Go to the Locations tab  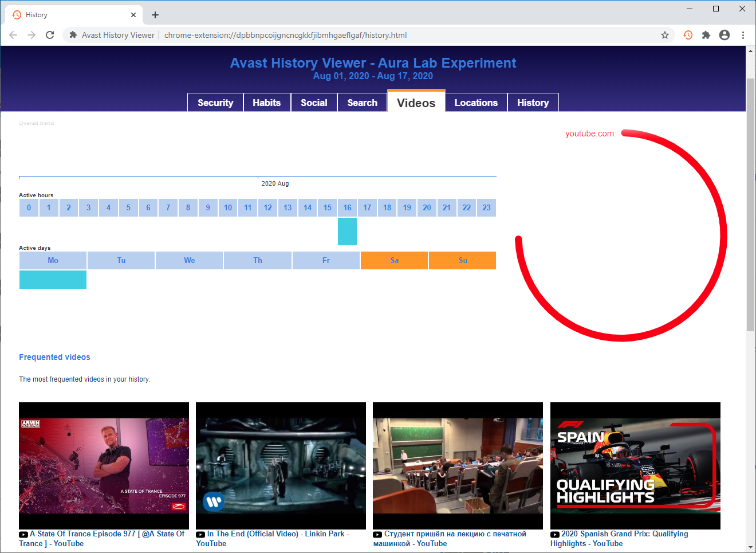tap(476, 103)
